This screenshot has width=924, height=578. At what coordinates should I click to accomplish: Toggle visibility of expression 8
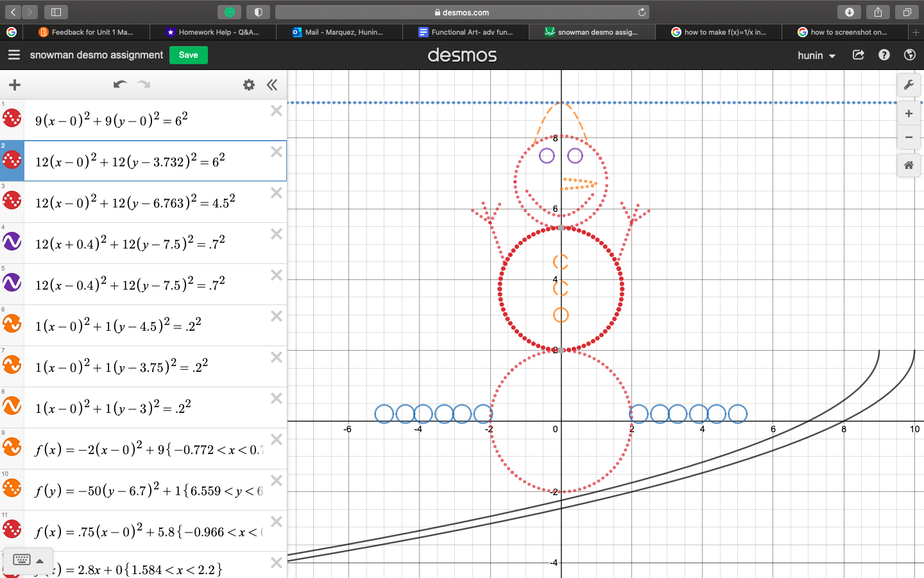(12, 406)
